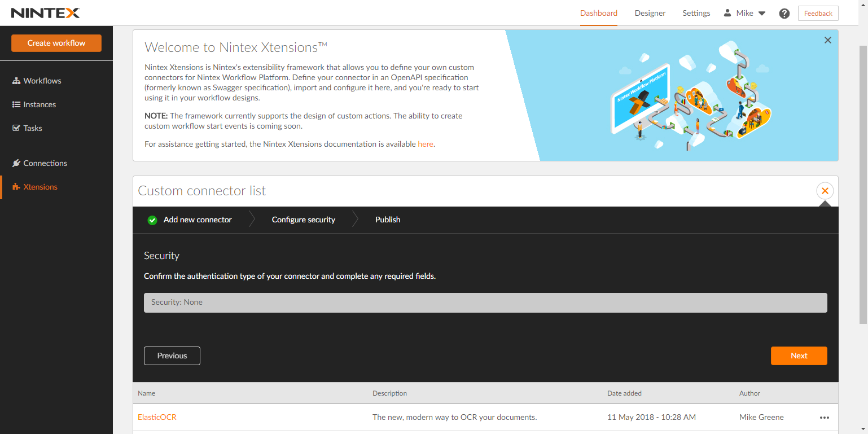Click the Nintex logo
The width and height of the screenshot is (868, 434).
[x=46, y=13]
